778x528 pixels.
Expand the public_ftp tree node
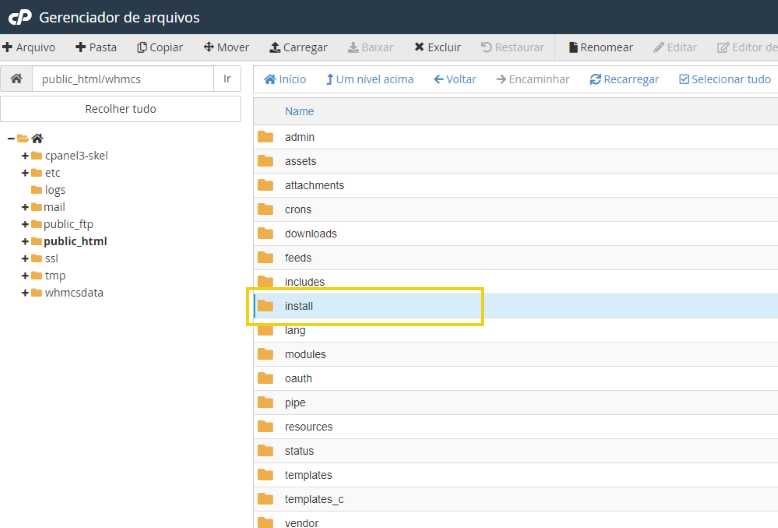click(25, 224)
